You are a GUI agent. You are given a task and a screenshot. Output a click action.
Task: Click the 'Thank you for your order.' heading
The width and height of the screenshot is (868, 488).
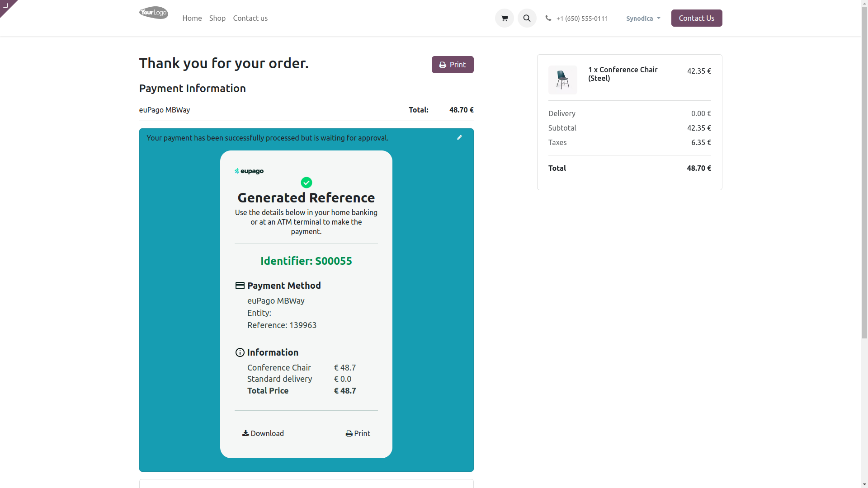coord(224,63)
